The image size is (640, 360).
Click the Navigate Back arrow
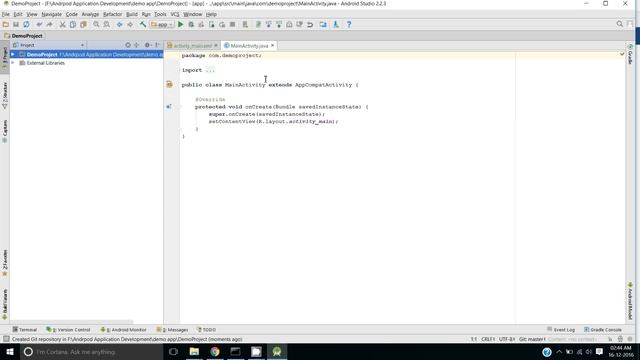pos(120,24)
